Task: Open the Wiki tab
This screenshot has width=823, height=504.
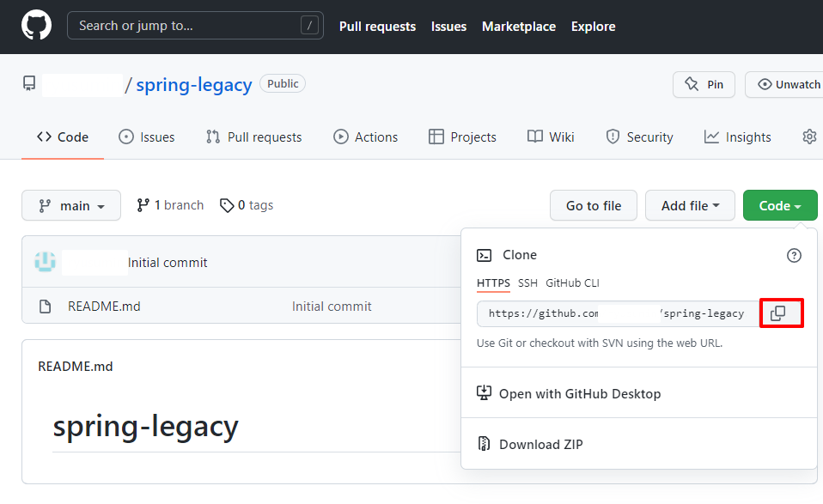Action: [551, 137]
